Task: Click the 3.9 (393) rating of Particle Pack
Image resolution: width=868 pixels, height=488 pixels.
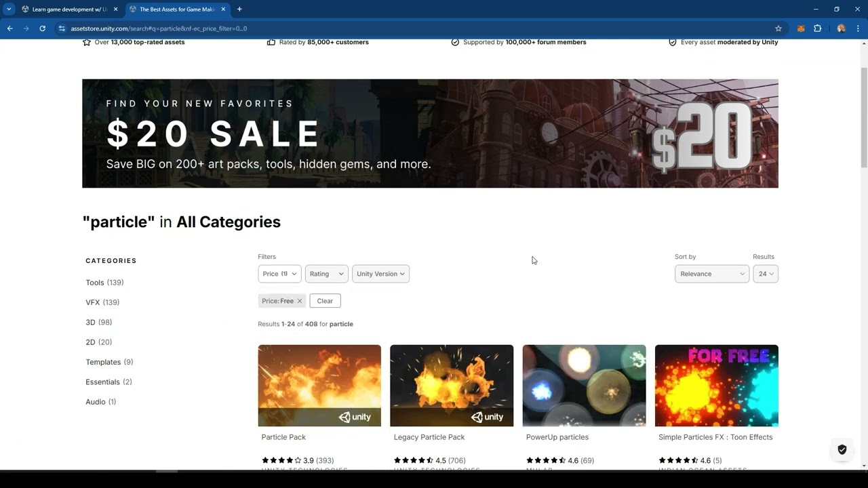Action: [x=298, y=461]
